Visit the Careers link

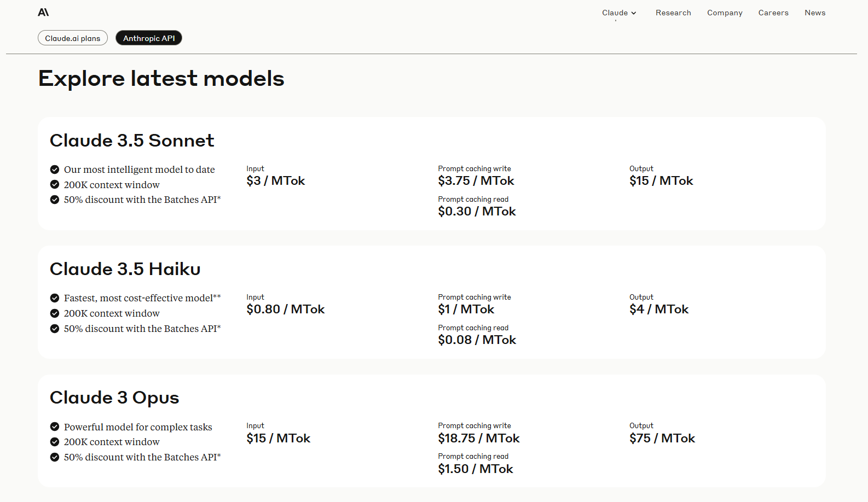pyautogui.click(x=773, y=13)
